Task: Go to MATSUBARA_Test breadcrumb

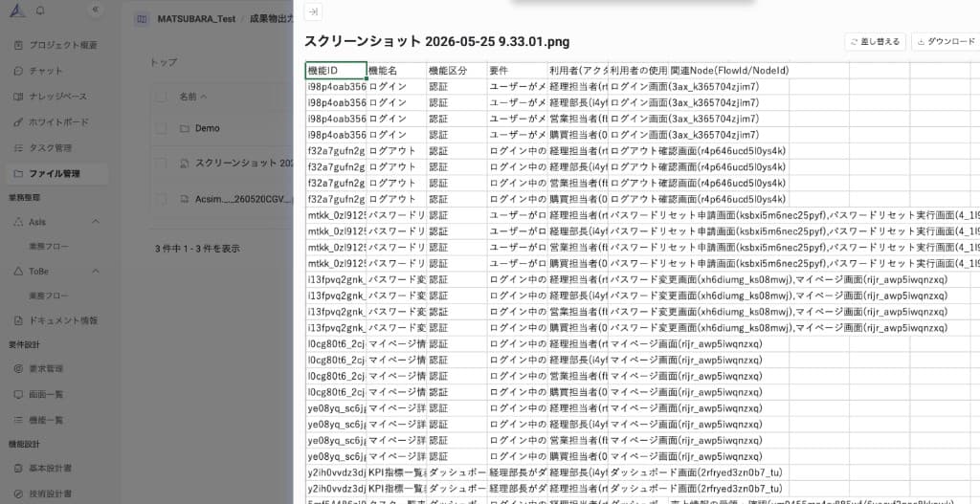Action: [196, 19]
